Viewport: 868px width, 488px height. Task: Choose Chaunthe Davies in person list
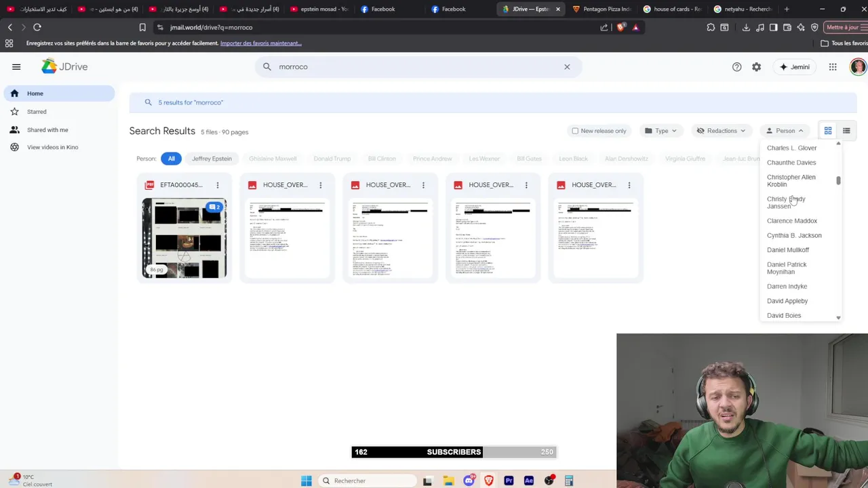click(x=791, y=163)
